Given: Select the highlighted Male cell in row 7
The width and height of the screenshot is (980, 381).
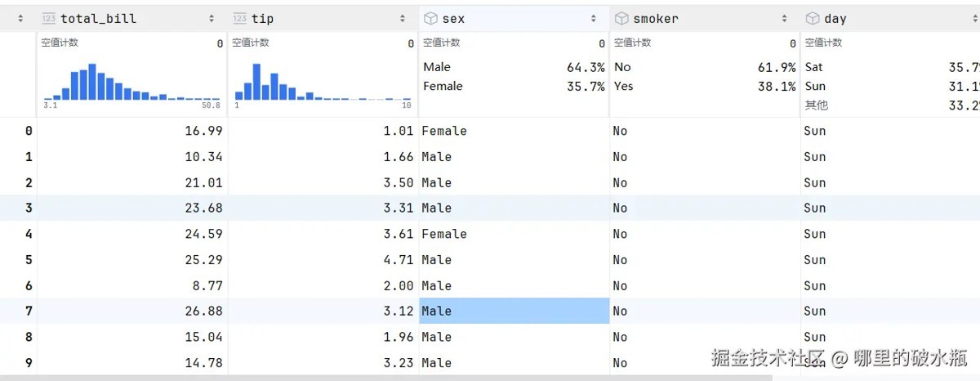Looking at the screenshot, I should [x=514, y=311].
